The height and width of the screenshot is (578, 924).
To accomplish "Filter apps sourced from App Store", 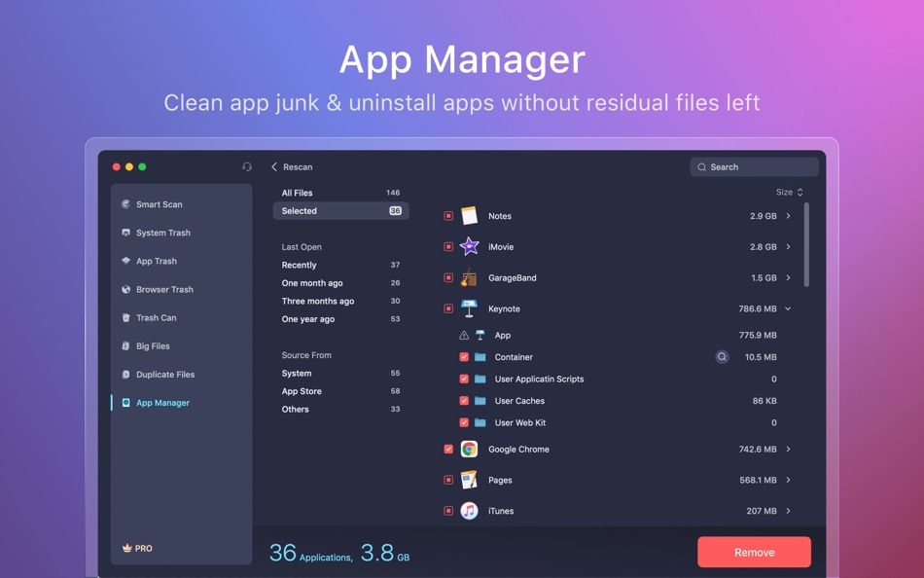I will tap(340, 391).
